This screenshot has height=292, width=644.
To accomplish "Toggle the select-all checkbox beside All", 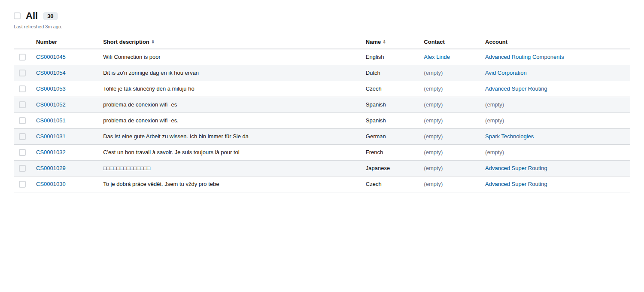I will point(17,16).
